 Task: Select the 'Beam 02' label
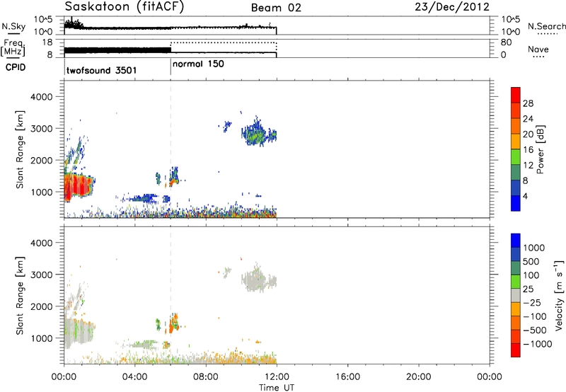click(x=276, y=8)
